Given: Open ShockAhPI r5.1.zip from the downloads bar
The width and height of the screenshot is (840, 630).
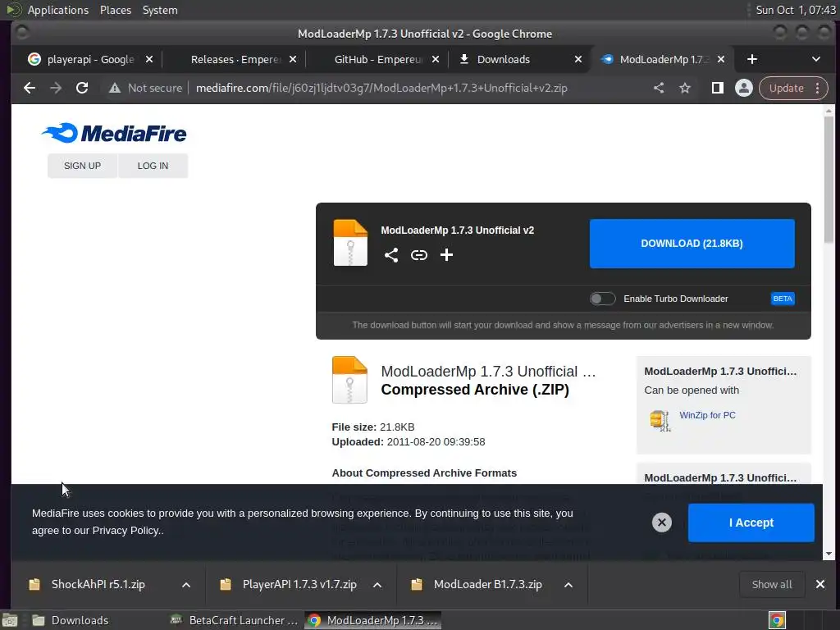Looking at the screenshot, I should 98,584.
